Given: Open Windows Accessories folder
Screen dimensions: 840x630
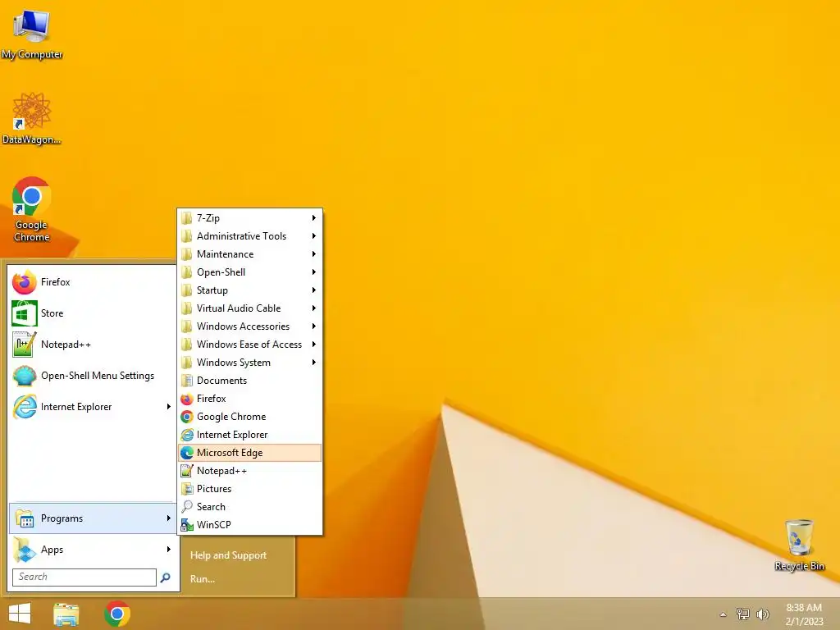Looking at the screenshot, I should coord(249,326).
